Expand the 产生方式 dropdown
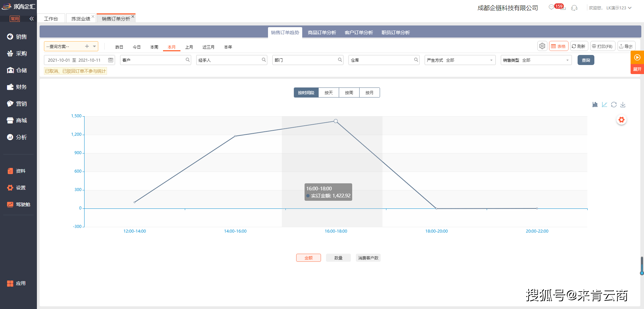This screenshot has height=309, width=644. tap(491, 60)
